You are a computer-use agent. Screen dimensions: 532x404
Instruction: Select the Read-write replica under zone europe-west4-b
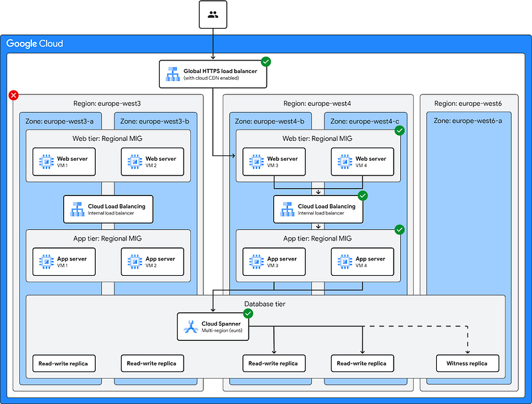click(274, 363)
